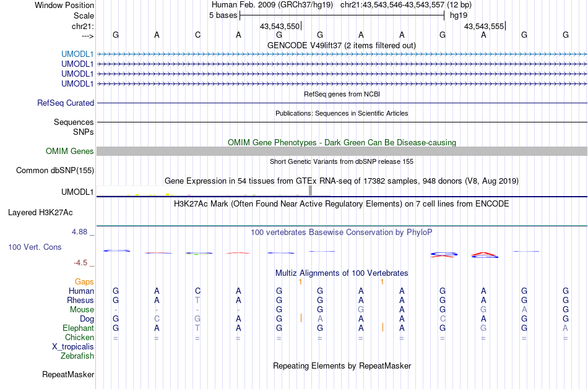Select the Mouse species label

click(x=82, y=310)
